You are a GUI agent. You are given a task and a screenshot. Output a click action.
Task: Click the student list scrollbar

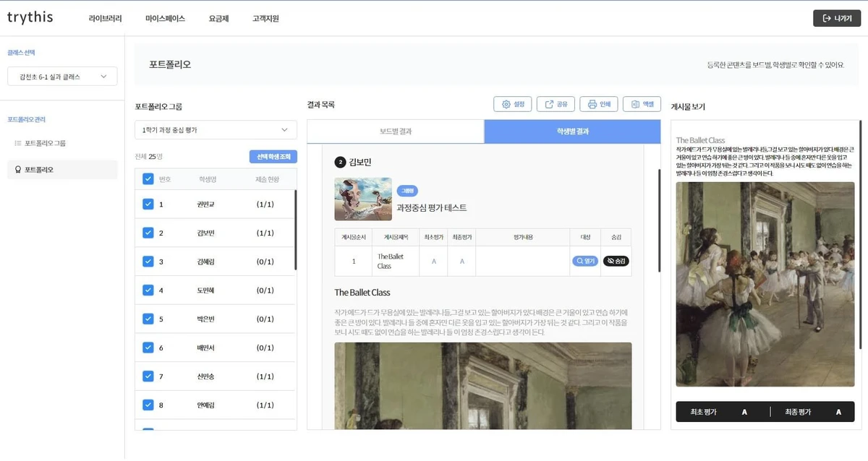[295, 230]
